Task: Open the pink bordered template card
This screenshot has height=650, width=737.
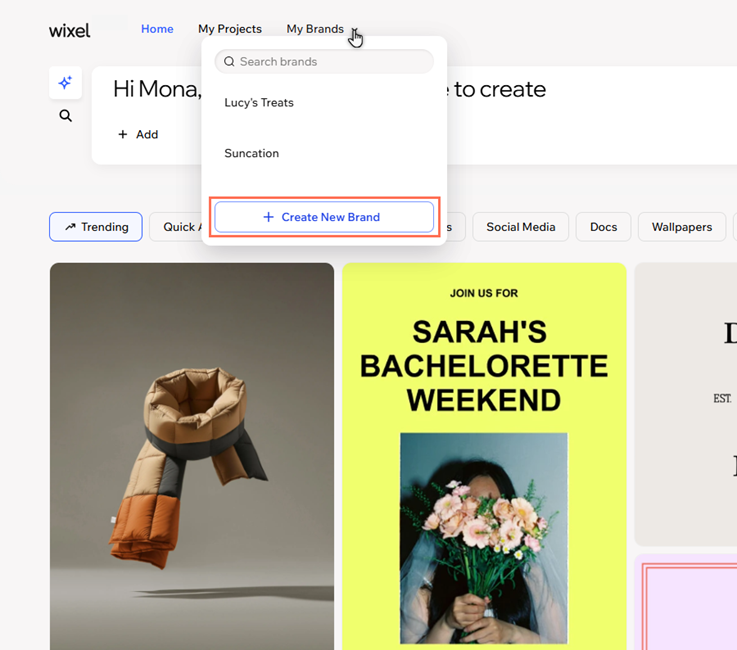Action: [x=686, y=602]
